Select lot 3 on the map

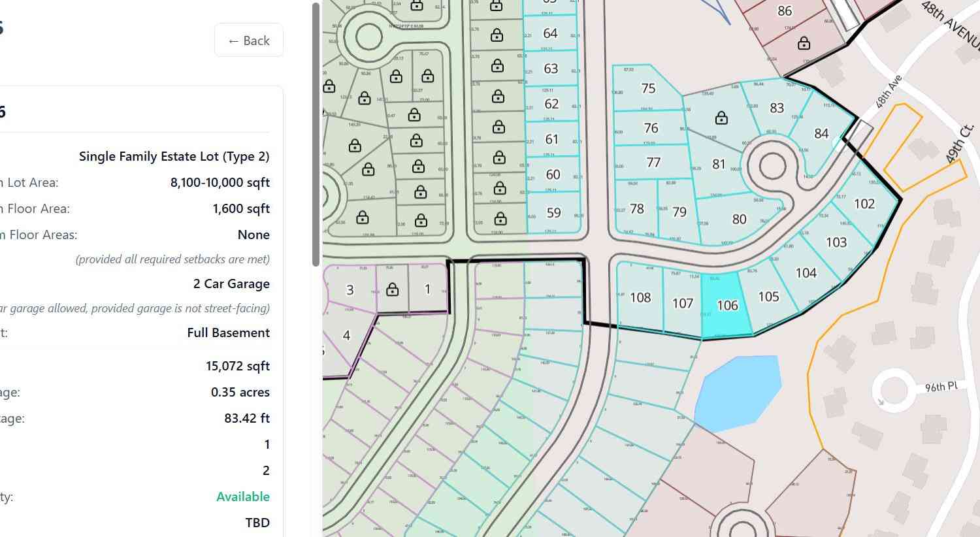350,289
